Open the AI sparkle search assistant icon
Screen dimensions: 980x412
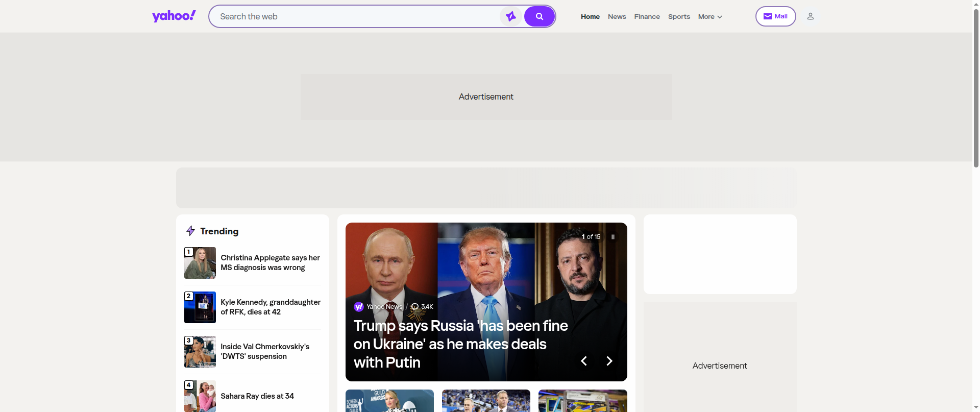(510, 16)
